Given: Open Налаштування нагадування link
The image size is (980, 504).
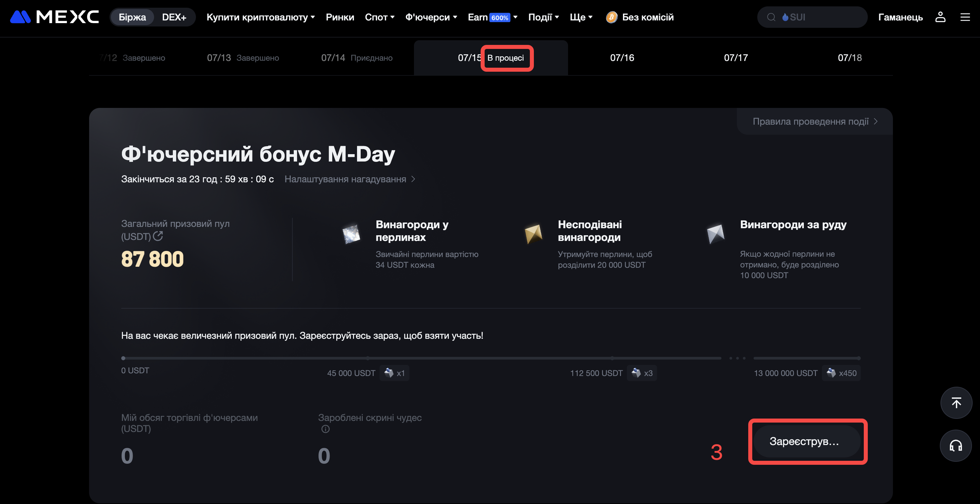Looking at the screenshot, I should 350,179.
